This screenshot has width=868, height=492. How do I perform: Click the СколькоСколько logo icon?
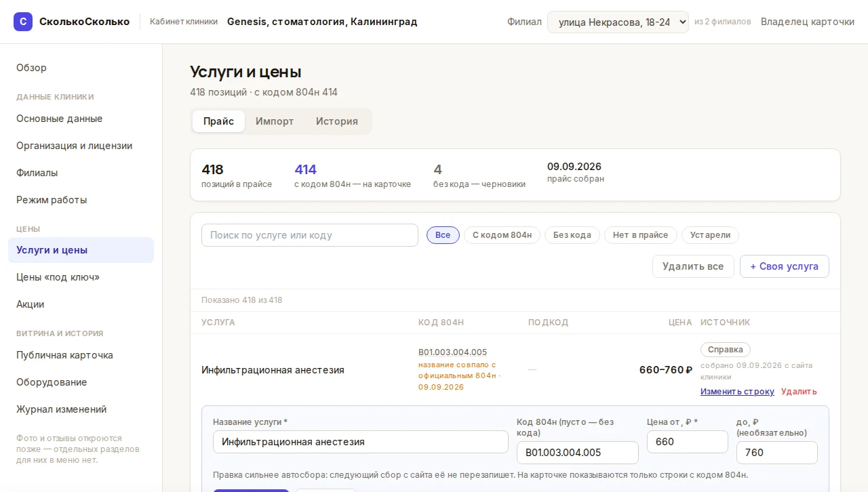point(23,22)
